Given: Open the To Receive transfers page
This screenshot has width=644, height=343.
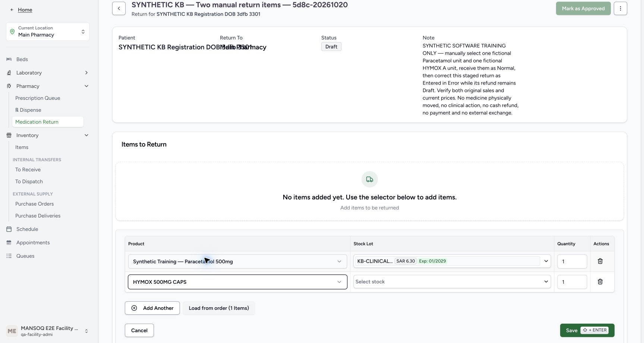Looking at the screenshot, I should click(x=28, y=169).
